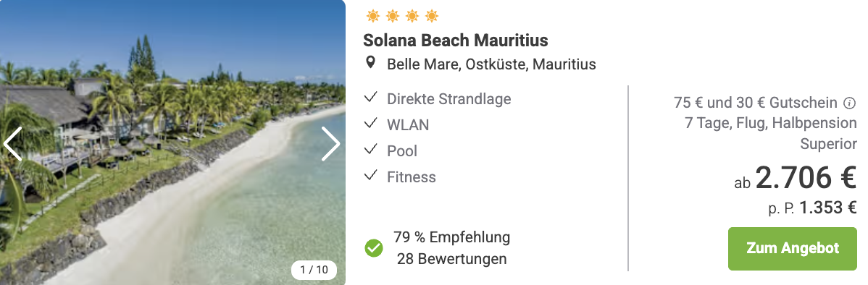Click the checkmark beside Fitness
868x285 pixels.
coord(370,176)
